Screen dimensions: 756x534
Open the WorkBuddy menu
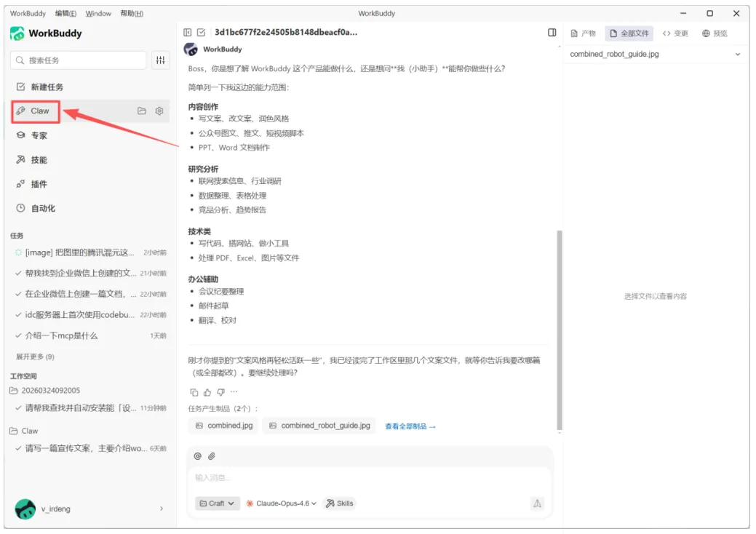28,14
